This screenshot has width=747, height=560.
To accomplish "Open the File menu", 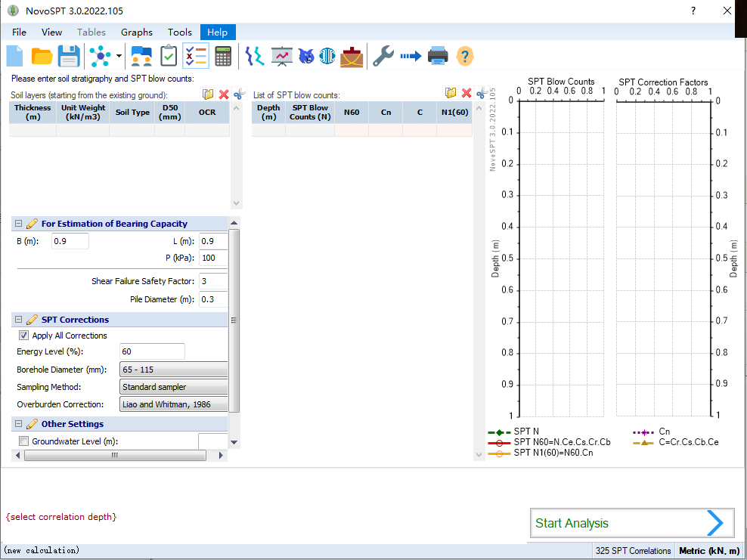I will click(x=19, y=32).
